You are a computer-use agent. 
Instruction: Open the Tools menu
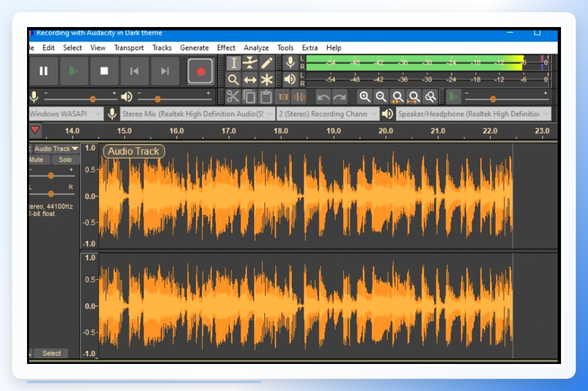click(x=285, y=48)
